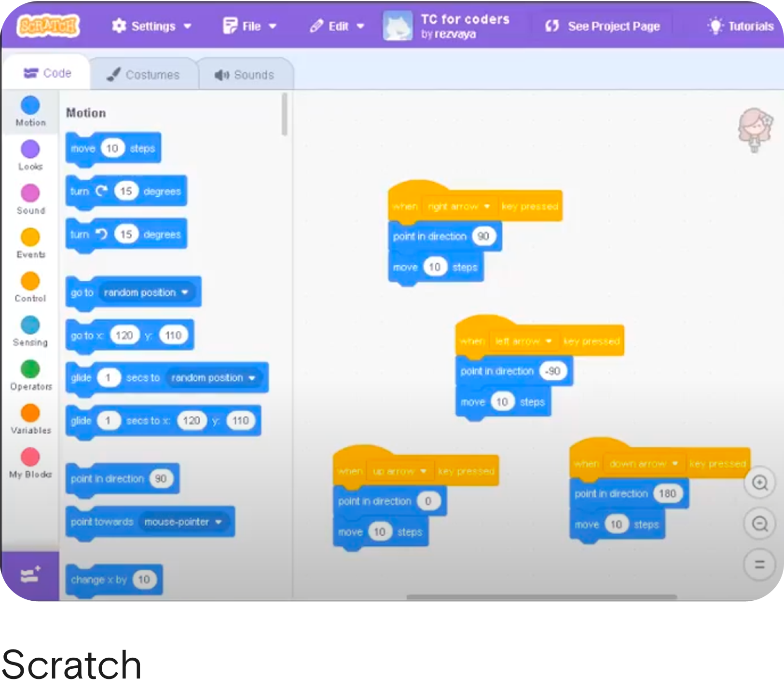Select the Motion block category
784x690 pixels.
30,111
